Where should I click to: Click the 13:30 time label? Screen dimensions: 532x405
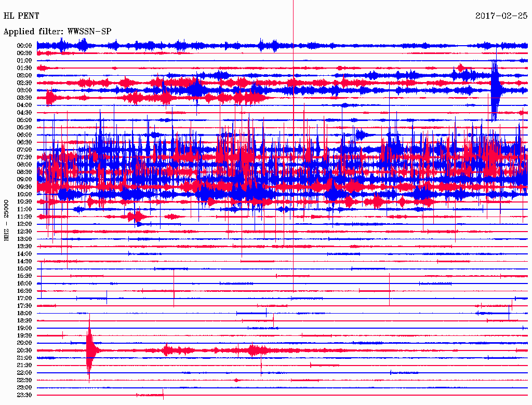[x=24, y=246]
